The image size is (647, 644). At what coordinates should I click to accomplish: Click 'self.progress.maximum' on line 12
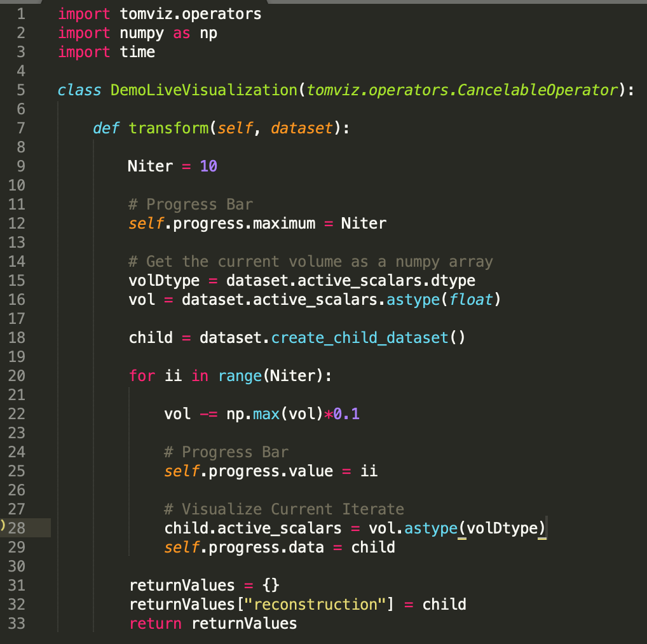222,224
